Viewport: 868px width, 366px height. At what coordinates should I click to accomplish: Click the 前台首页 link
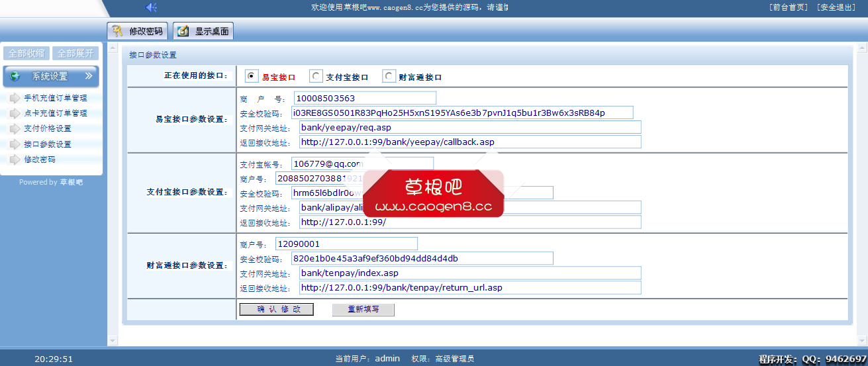click(x=789, y=7)
